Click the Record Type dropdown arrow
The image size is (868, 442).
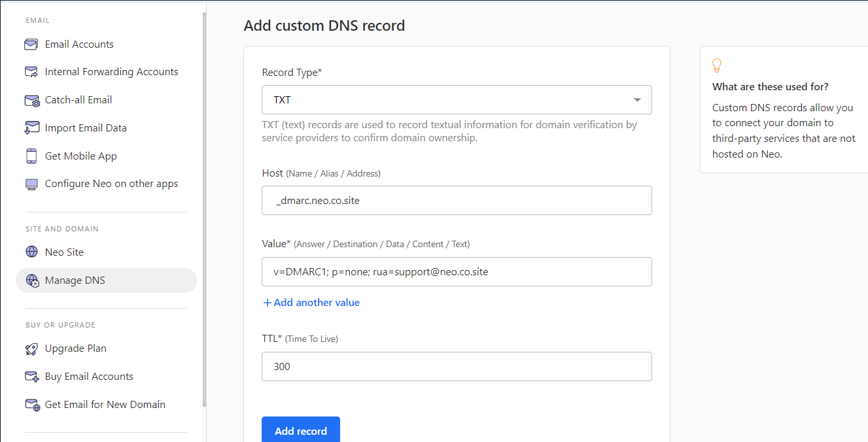(637, 100)
